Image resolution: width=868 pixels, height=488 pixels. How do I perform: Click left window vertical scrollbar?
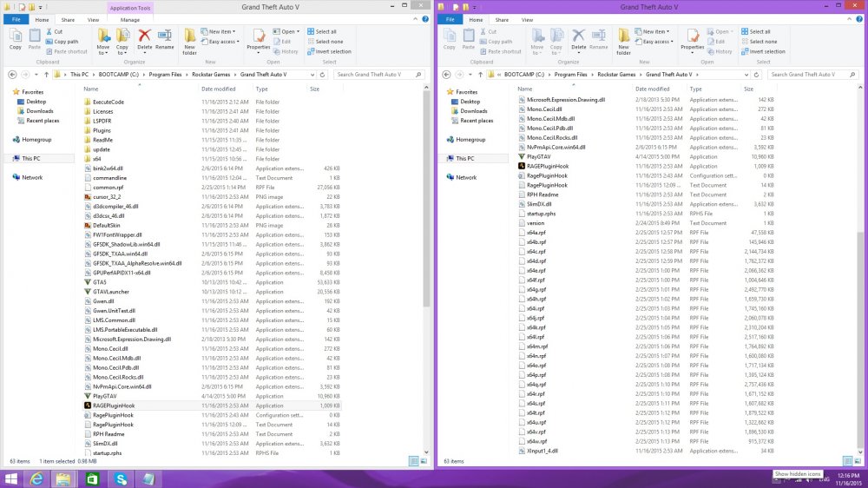pos(425,200)
